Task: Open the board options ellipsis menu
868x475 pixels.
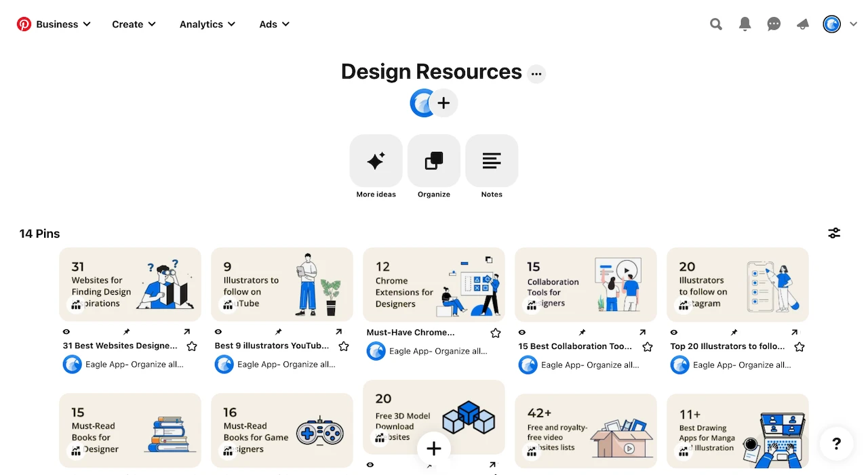Action: coord(536,73)
